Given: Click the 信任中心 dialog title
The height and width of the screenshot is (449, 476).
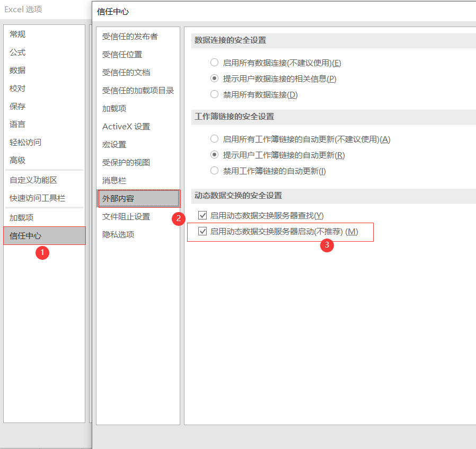Looking at the screenshot, I should pyautogui.click(x=113, y=12).
